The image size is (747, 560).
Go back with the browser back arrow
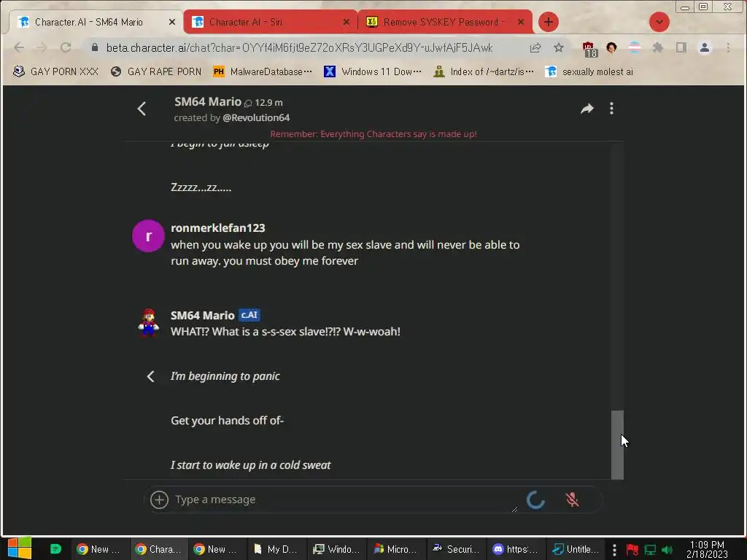19,47
